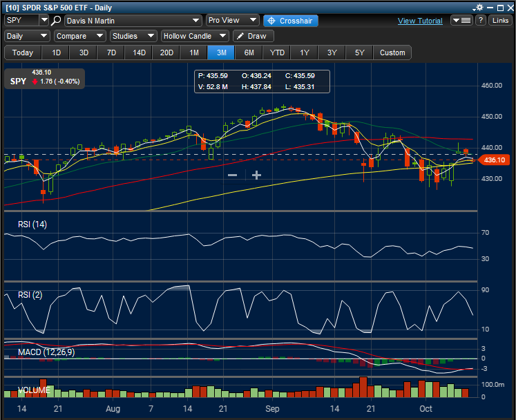Image resolution: width=516 pixels, height=420 pixels.
Task: Click the SPY quote badge on chart
Action: coord(44,78)
